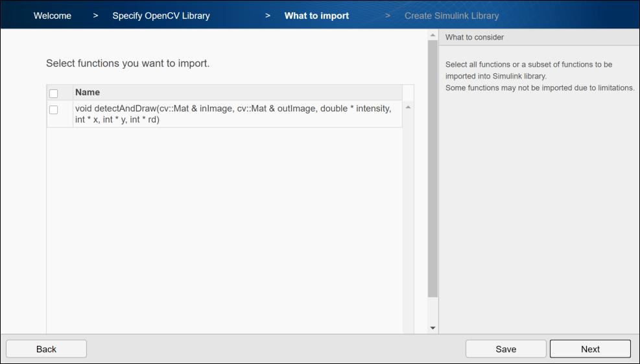
Task: Go to the Welcome step
Action: (53, 16)
